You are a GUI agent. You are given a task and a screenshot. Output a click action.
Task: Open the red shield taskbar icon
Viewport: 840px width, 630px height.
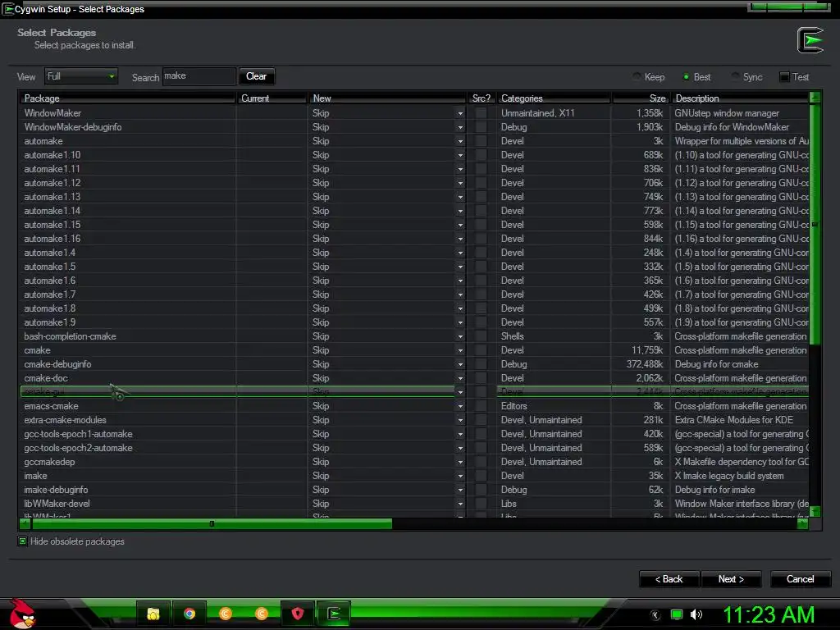(x=298, y=614)
